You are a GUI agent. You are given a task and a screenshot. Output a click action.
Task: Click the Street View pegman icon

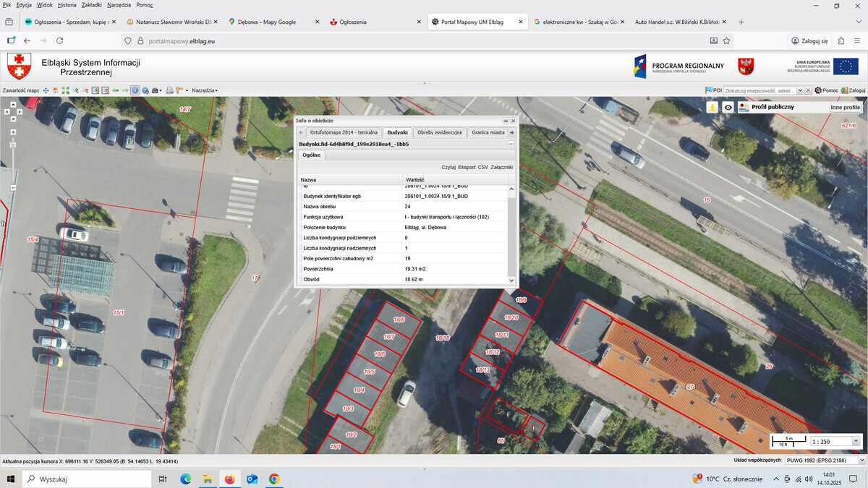(x=712, y=107)
